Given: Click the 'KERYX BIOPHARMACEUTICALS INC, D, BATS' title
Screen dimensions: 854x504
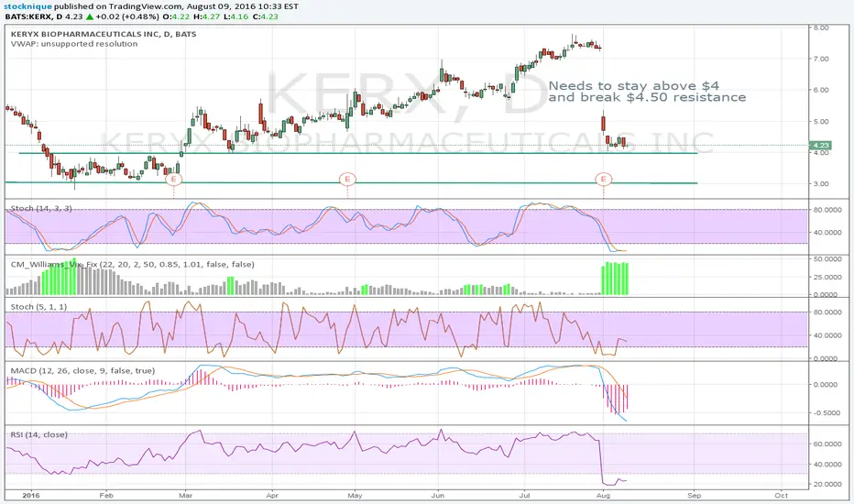Looking at the screenshot, I should (x=104, y=34).
